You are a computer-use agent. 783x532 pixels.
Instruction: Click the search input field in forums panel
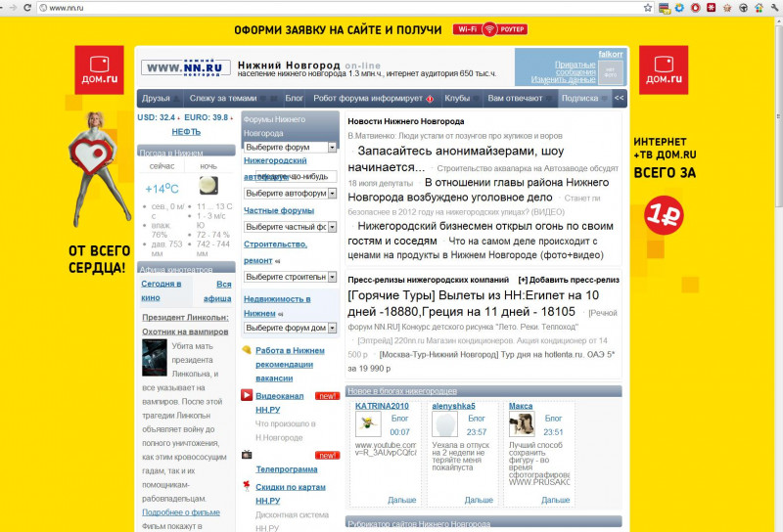(x=297, y=176)
